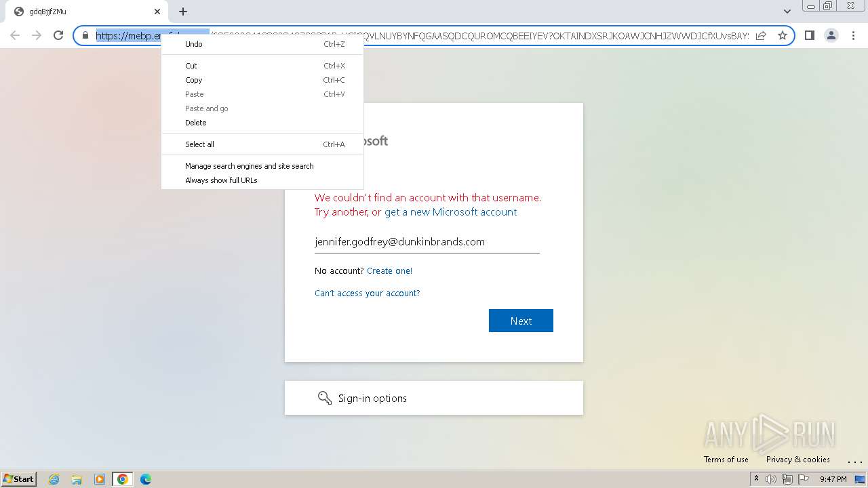This screenshot has width=868, height=488.
Task: Close the gdqBjjfZMu tab
Action: tap(157, 12)
